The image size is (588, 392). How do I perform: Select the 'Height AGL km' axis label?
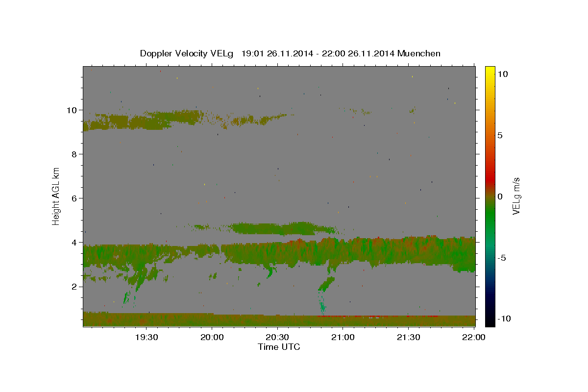point(56,196)
